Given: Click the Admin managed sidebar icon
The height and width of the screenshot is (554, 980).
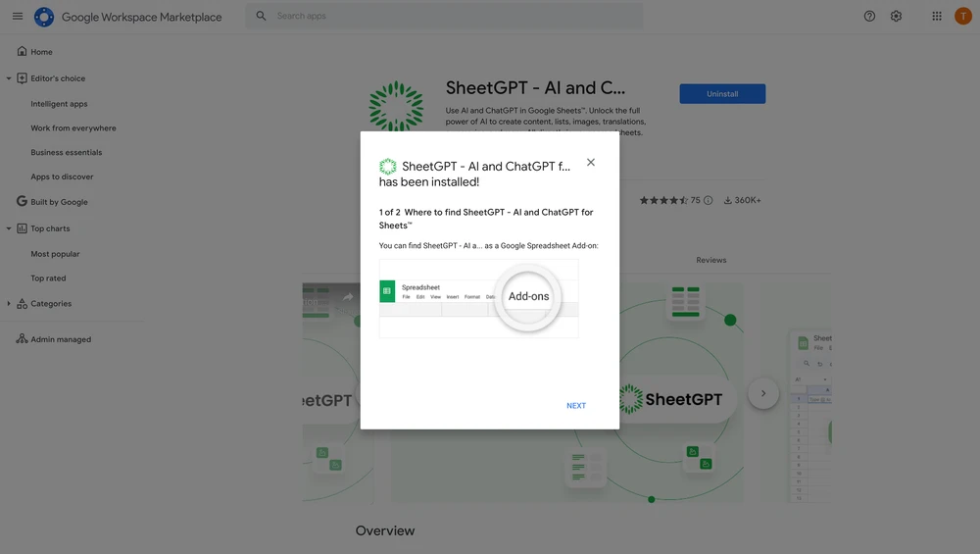Looking at the screenshot, I should pyautogui.click(x=22, y=339).
